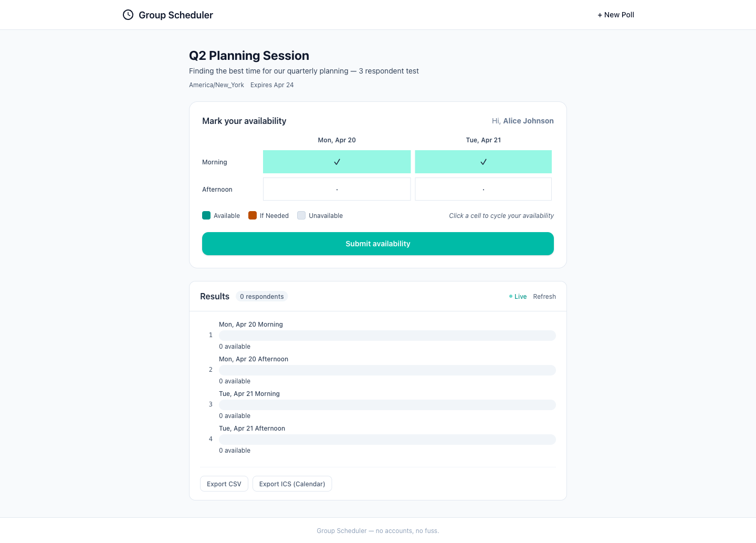Toggle Monday Apr 20 Morning availability cell
756x543 pixels.
pyautogui.click(x=337, y=162)
